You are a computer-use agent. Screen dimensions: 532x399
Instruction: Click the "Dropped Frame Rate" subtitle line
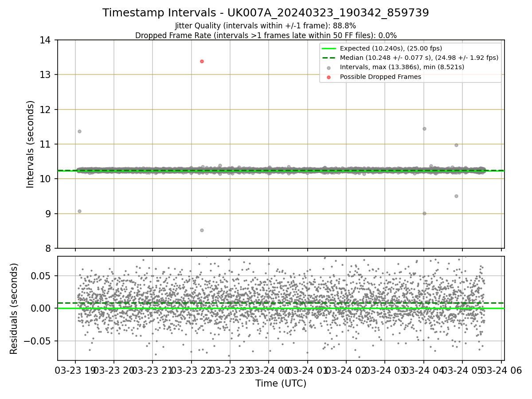266,35
